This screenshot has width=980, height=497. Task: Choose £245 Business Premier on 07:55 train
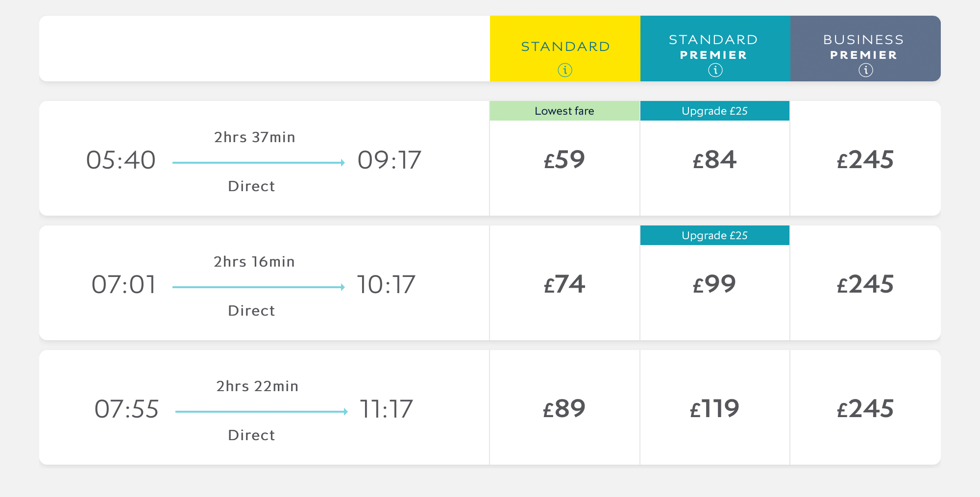865,407
